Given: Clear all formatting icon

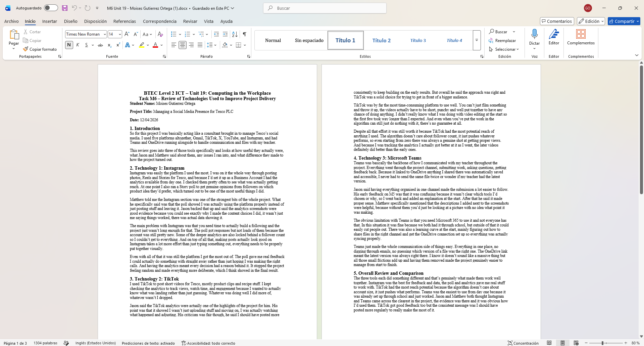Looking at the screenshot, I should coord(160,34).
